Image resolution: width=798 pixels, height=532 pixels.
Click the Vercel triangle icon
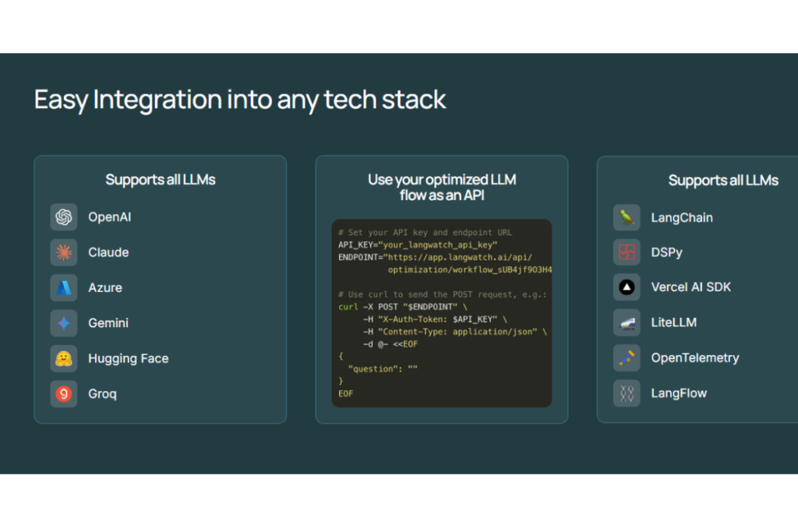coord(627,287)
